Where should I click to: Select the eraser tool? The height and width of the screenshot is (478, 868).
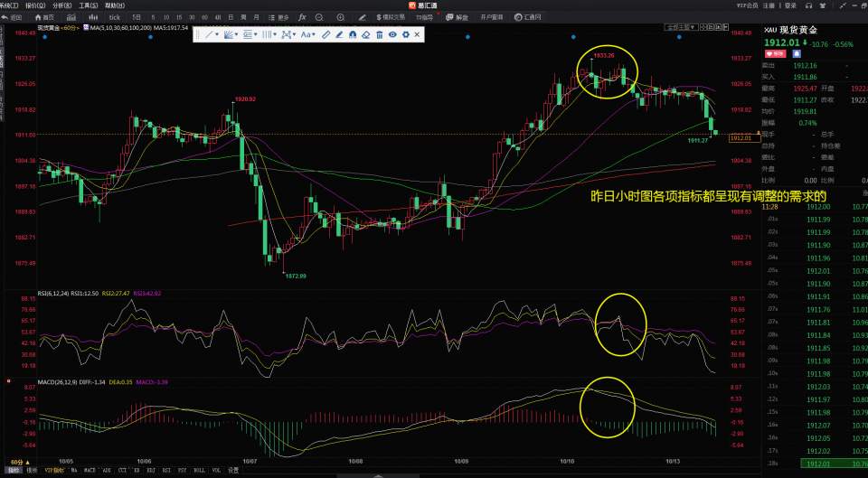tap(365, 34)
